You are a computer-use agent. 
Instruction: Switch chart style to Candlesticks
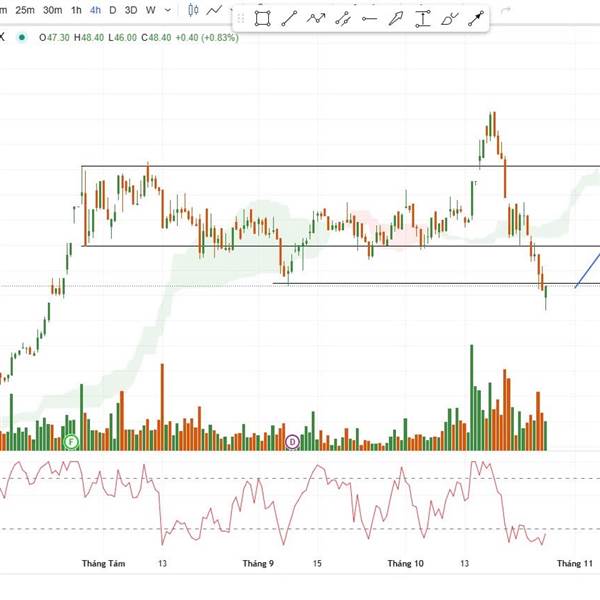pyautogui.click(x=192, y=10)
